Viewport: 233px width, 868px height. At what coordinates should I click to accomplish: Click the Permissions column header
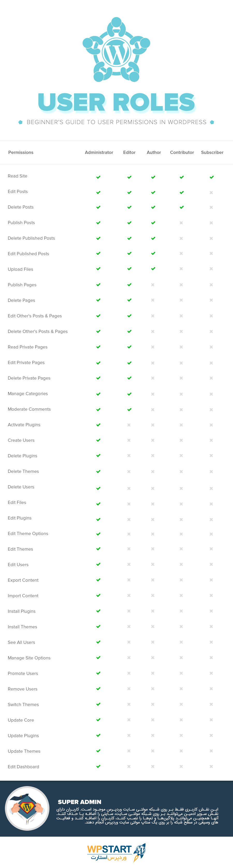[x=21, y=152]
